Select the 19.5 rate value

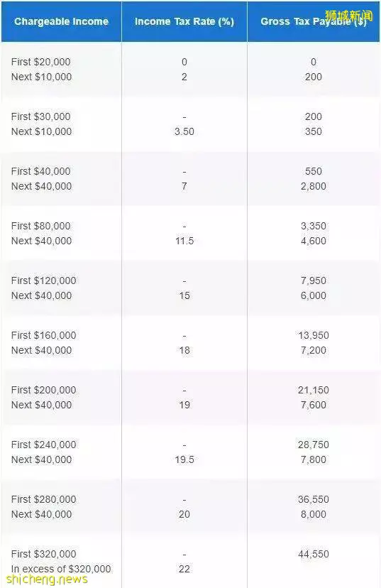point(184,459)
